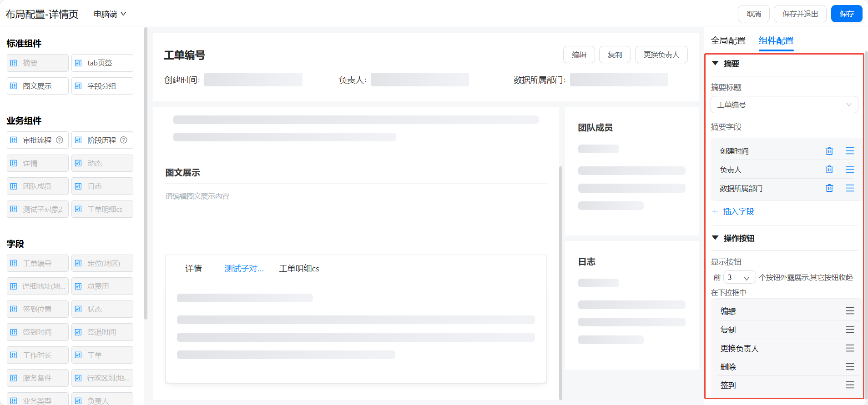Open the 电脑端 device dropdown

coord(110,14)
